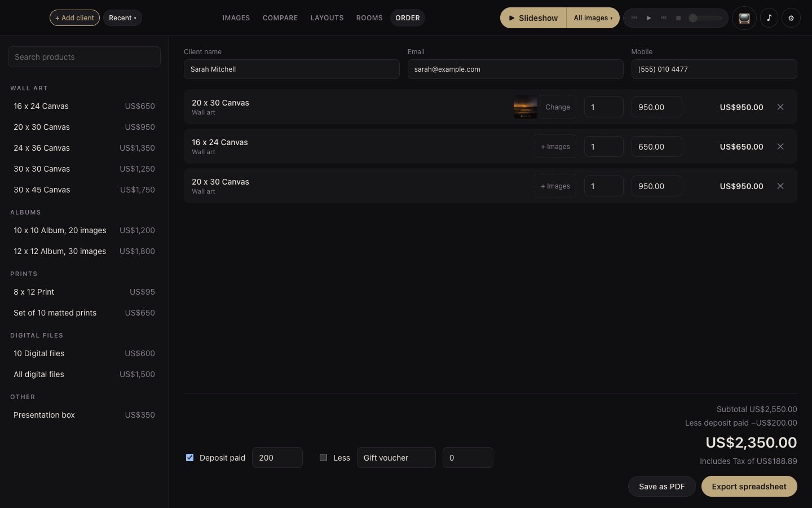This screenshot has height=508, width=812.
Task: Select the Order tab
Action: click(x=408, y=18)
